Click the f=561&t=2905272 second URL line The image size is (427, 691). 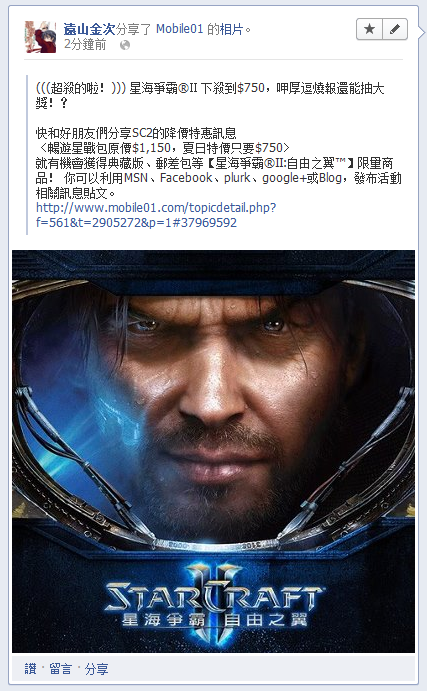[136, 222]
